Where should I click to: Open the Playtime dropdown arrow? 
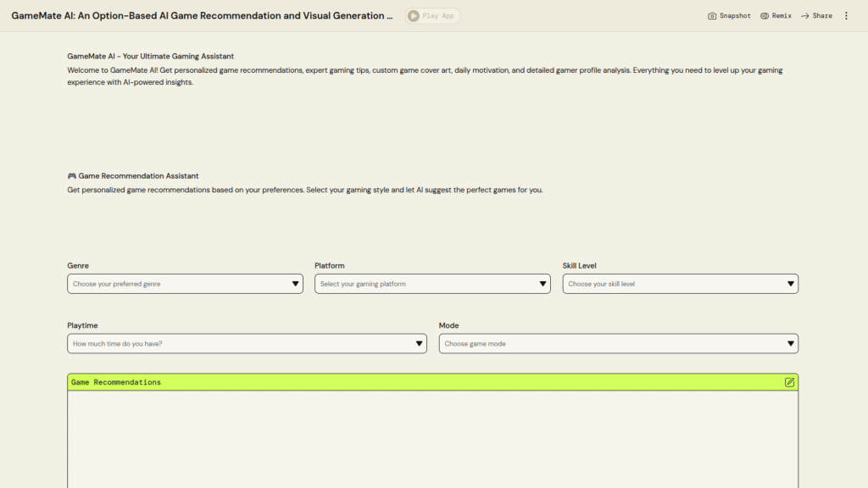419,344
